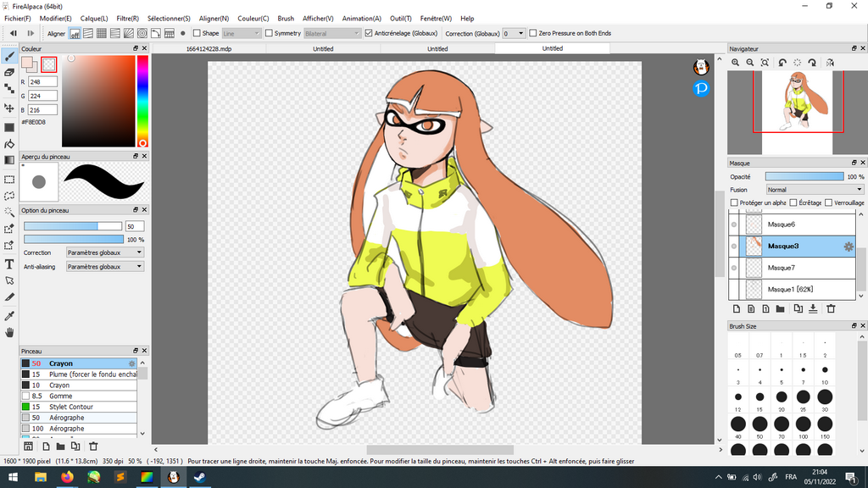
Task: Open Steam from the taskbar
Action: pyautogui.click(x=200, y=477)
